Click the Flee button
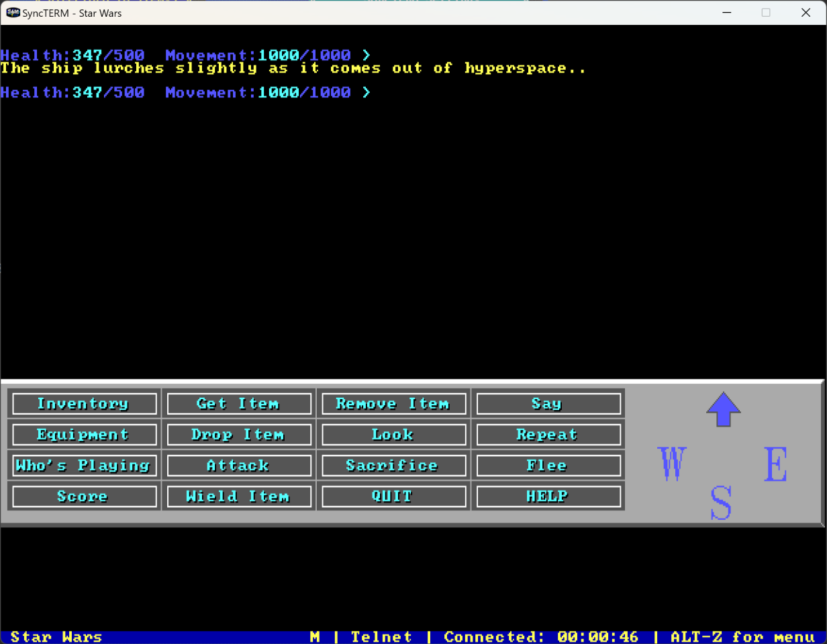The width and height of the screenshot is (827, 644). tap(548, 466)
